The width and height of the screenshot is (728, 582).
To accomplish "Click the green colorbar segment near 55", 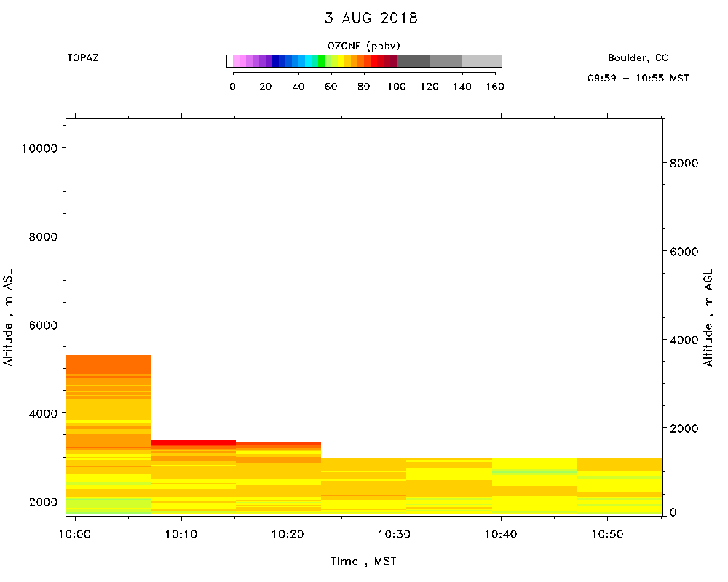I will (x=321, y=61).
